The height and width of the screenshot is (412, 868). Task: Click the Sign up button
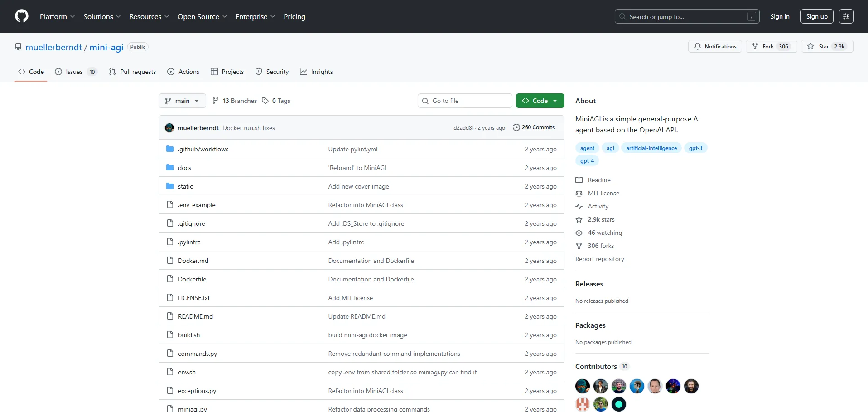coord(816,16)
